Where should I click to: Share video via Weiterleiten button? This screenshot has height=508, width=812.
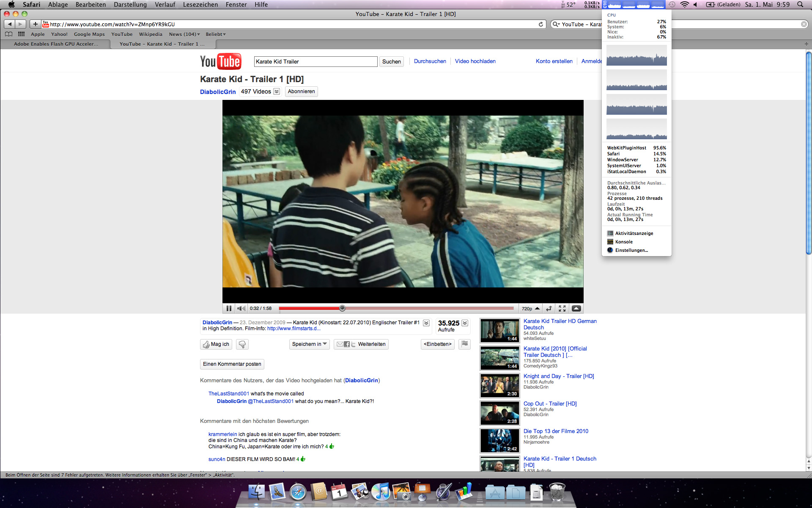point(361,344)
